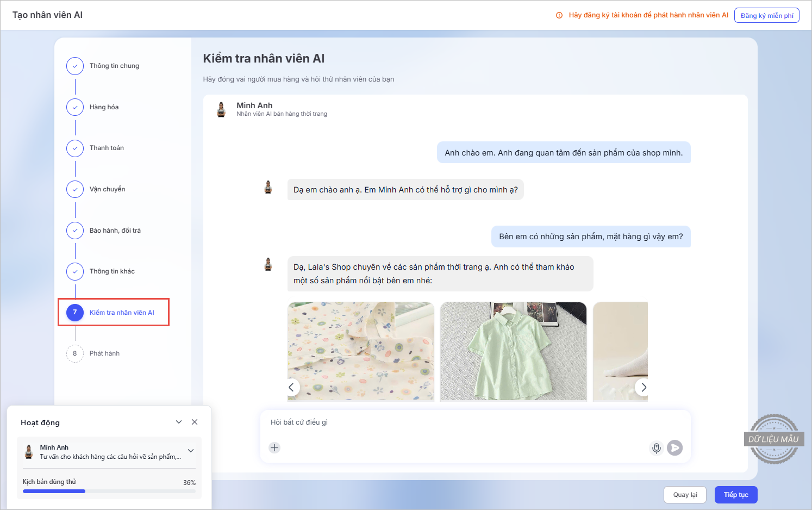Click Minh Anh avatar in chat header
Image resolution: width=812 pixels, height=510 pixels.
click(x=221, y=109)
